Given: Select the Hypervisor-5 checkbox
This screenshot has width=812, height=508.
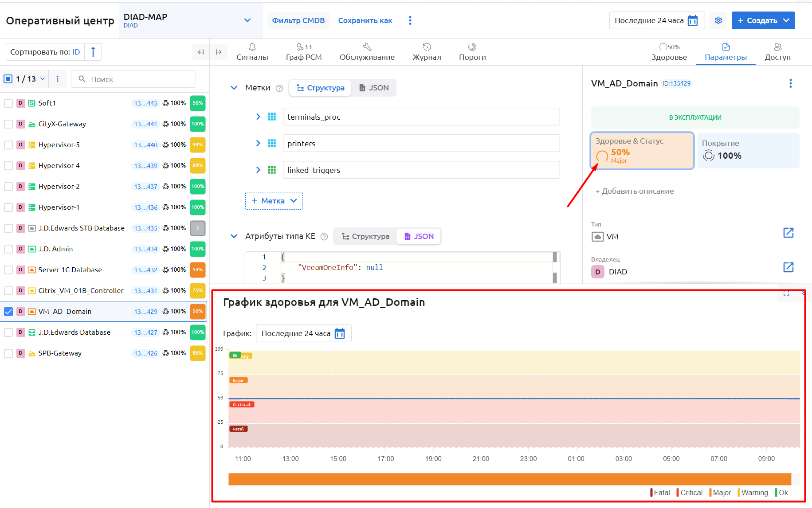Looking at the screenshot, I should tap(8, 145).
